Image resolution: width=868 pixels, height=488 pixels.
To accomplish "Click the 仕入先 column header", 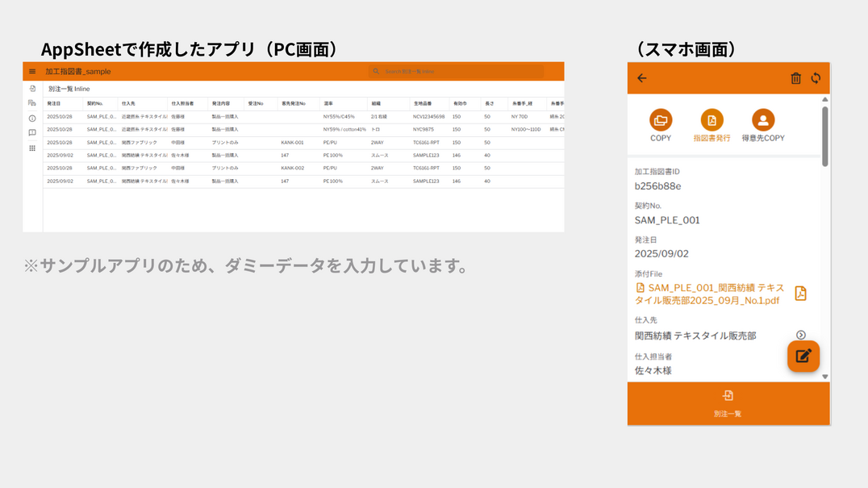I will [x=129, y=104].
